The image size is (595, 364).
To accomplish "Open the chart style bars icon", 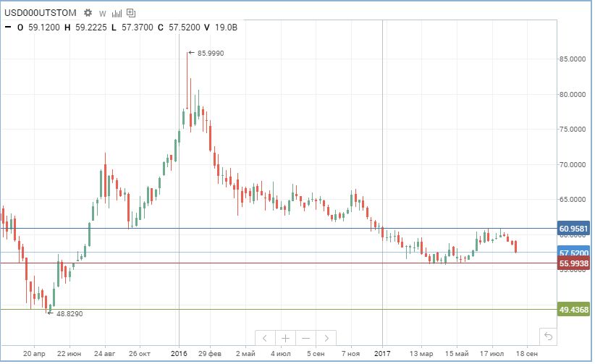I will coord(117,13).
